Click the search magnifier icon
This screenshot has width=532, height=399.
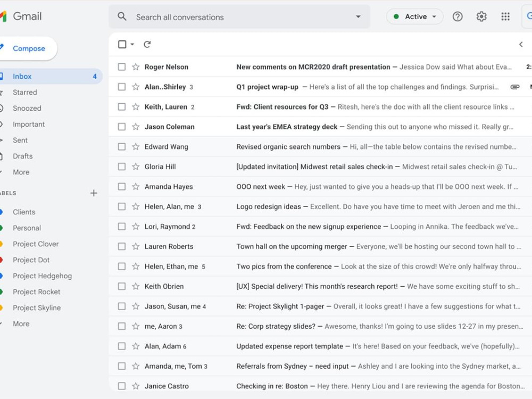[x=122, y=16]
